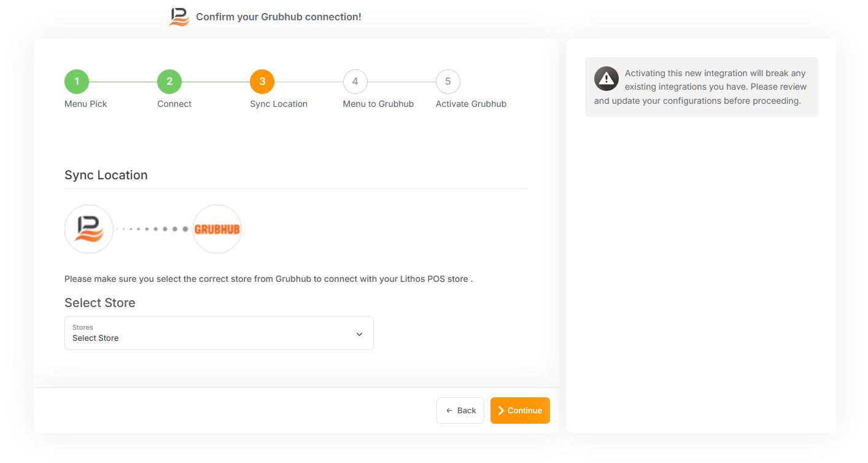Click the step 5 Activate Grubhub circle
The width and height of the screenshot is (868, 463).
(448, 82)
